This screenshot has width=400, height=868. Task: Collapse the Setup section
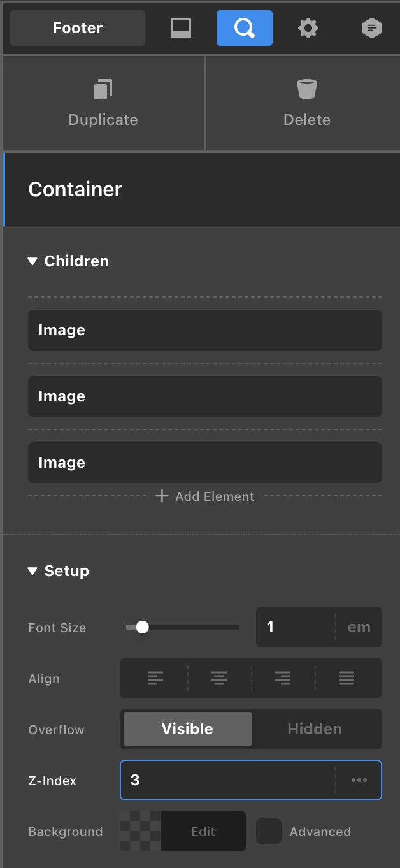click(x=33, y=571)
